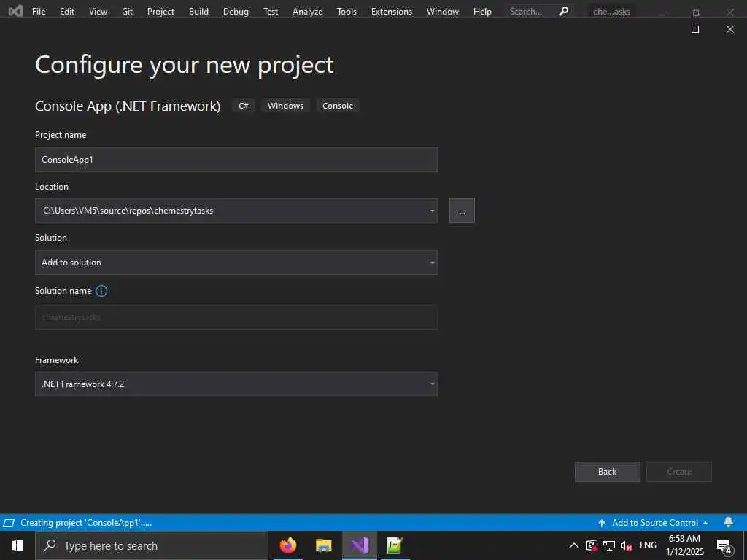The height and width of the screenshot is (560, 747).
Task: Open the Project menu
Action: (160, 12)
